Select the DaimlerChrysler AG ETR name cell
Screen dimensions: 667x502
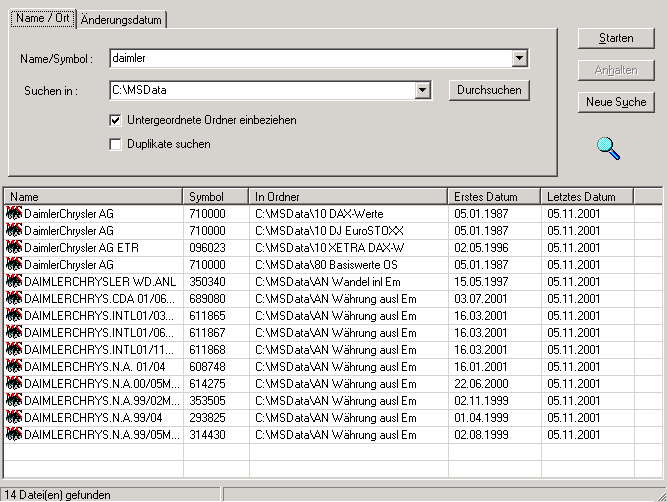(81, 248)
